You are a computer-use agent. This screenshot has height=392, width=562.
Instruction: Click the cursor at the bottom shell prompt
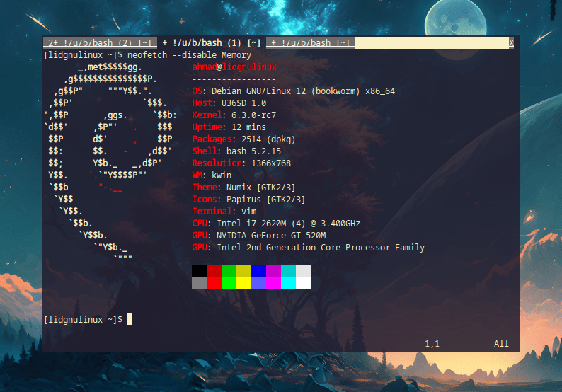[130, 320]
